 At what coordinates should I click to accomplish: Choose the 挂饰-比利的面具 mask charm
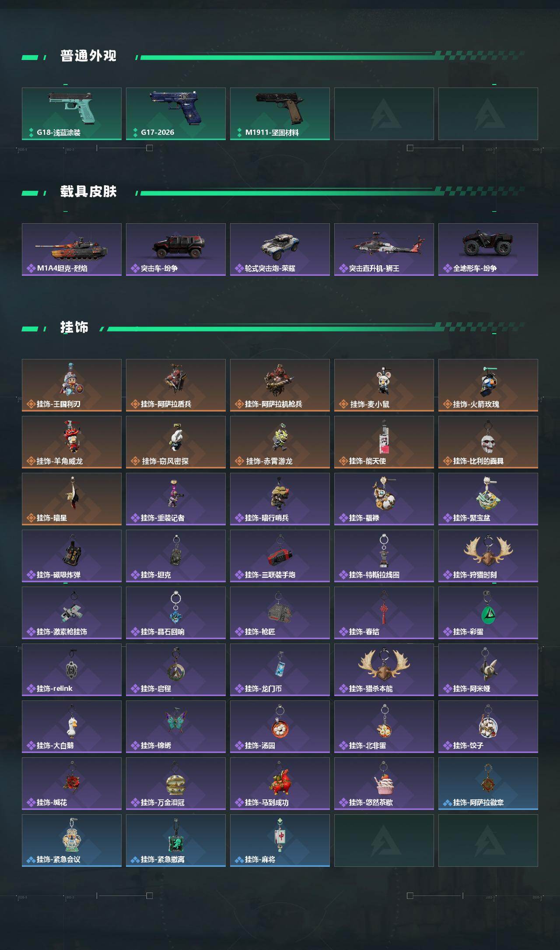(488, 442)
